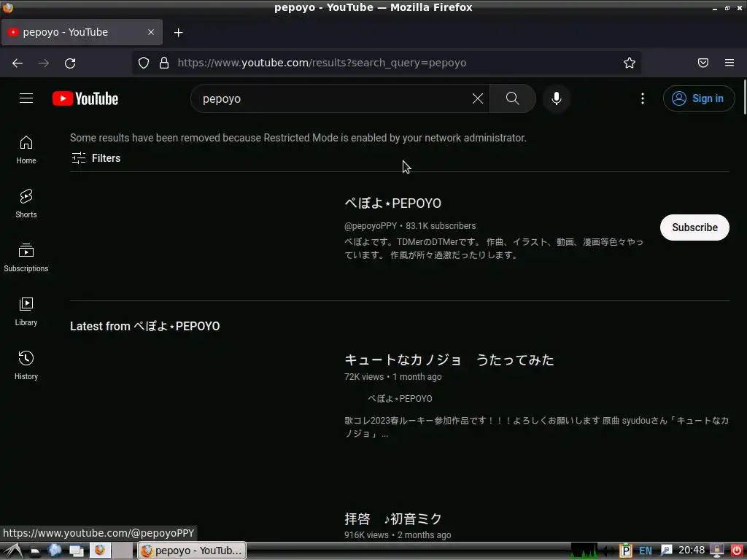This screenshot has height=560, width=747.
Task: Bookmark this page with star icon
Action: 630,63
